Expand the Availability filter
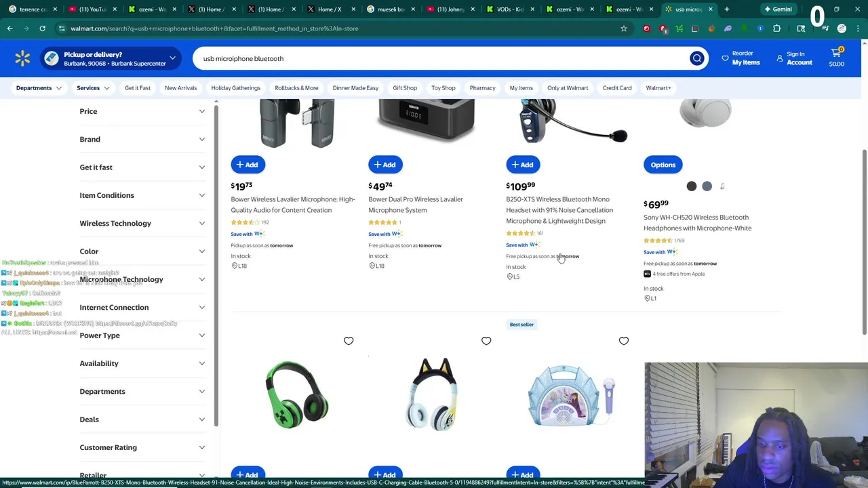This screenshot has height=488, width=868. tap(142, 363)
